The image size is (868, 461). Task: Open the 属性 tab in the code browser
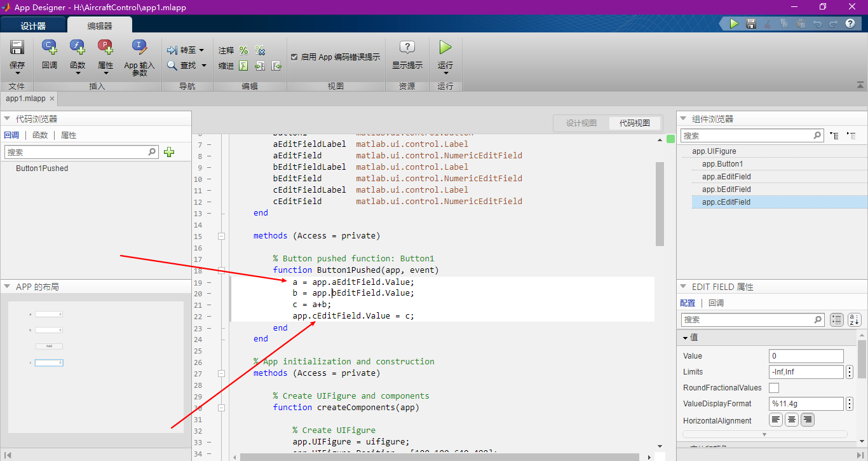(x=69, y=135)
